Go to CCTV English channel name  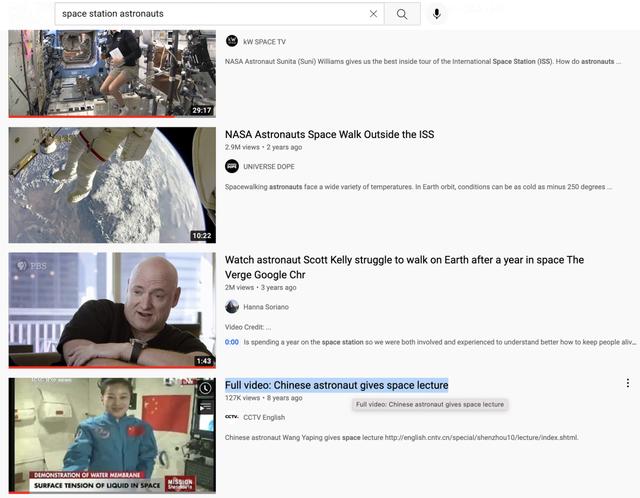click(x=264, y=417)
